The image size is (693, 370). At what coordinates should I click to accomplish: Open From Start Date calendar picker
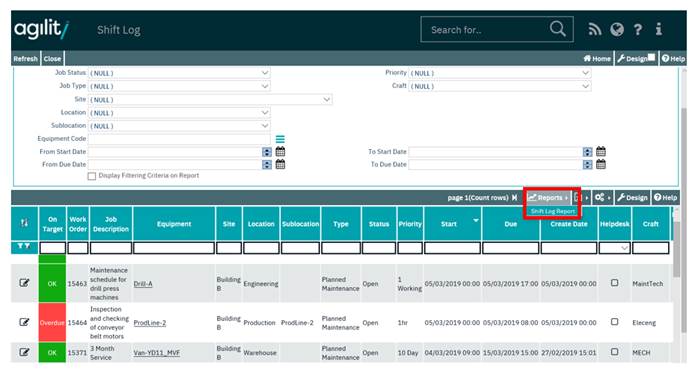point(280,152)
